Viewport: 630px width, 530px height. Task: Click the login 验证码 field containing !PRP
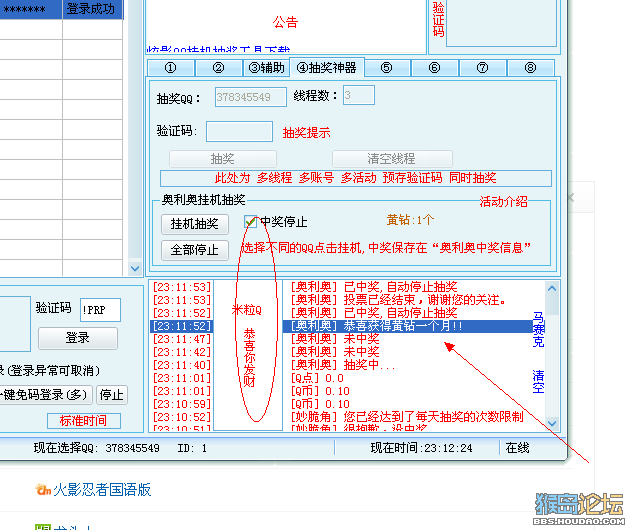100,310
